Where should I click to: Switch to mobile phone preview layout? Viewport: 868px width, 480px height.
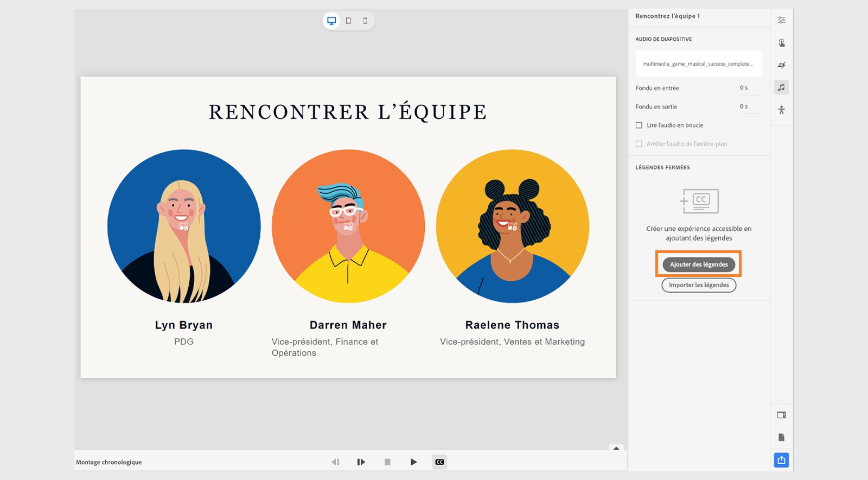365,21
